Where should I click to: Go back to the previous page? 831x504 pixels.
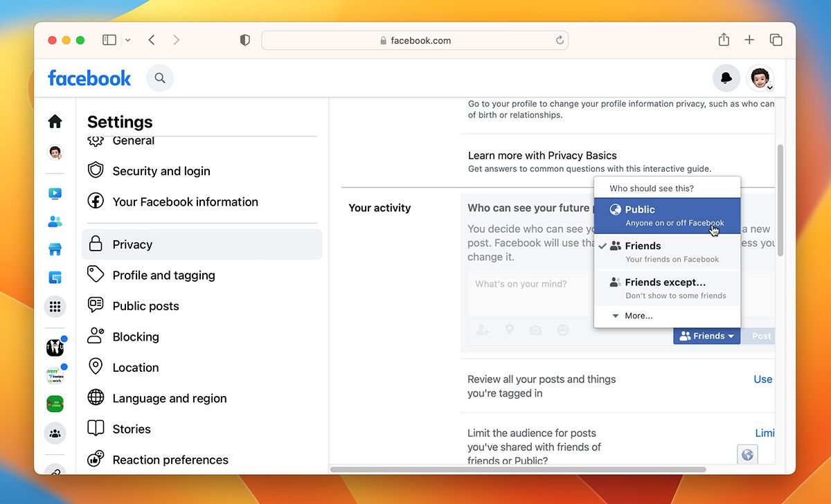152,40
